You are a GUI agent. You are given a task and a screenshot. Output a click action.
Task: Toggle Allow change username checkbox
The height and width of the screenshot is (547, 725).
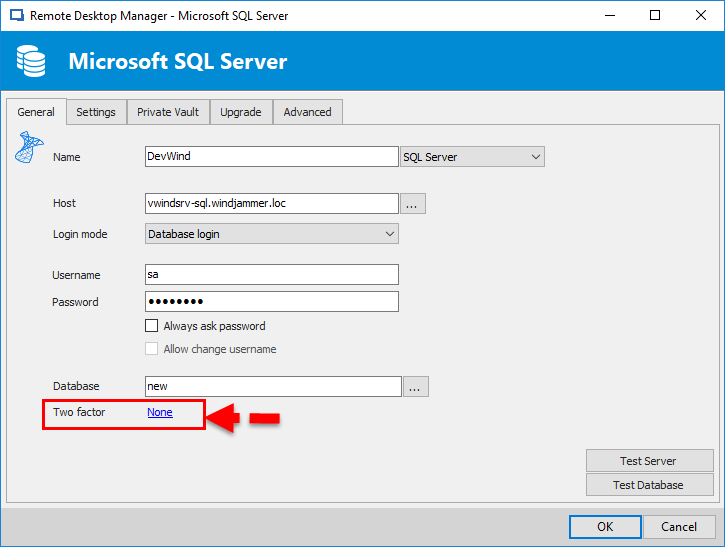pos(152,349)
